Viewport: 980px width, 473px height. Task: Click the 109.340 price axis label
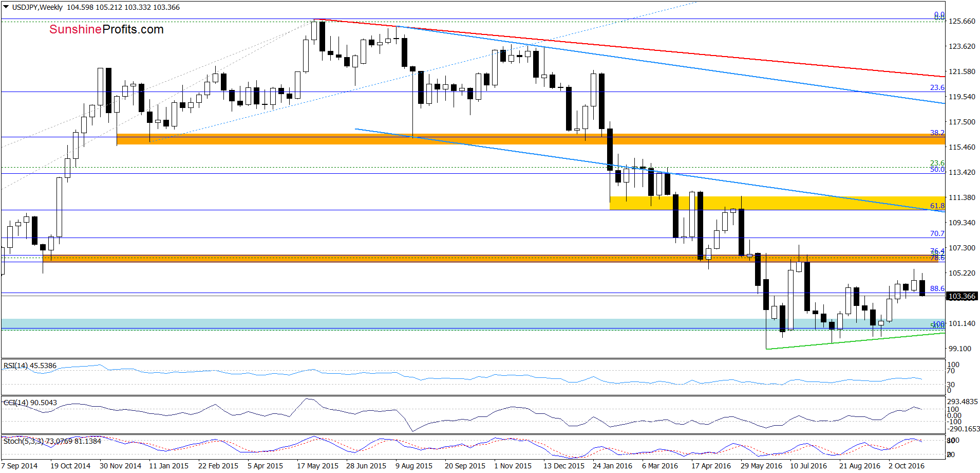click(962, 223)
